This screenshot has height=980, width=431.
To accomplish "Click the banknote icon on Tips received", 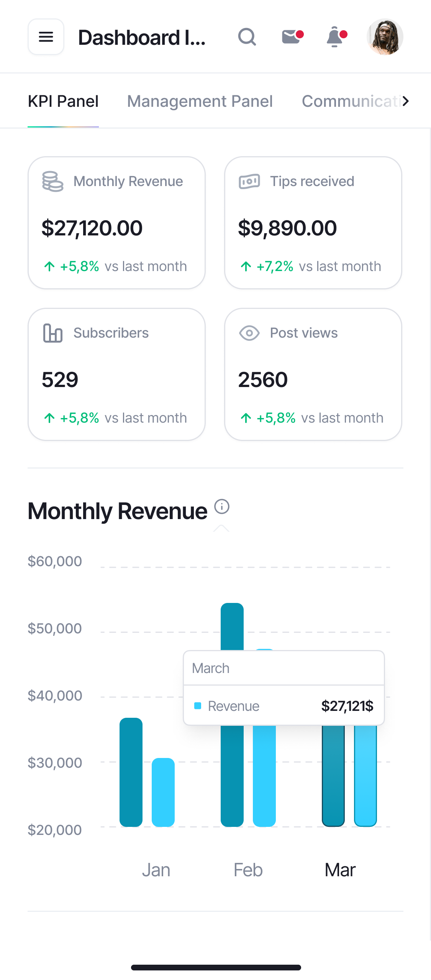I will click(249, 181).
